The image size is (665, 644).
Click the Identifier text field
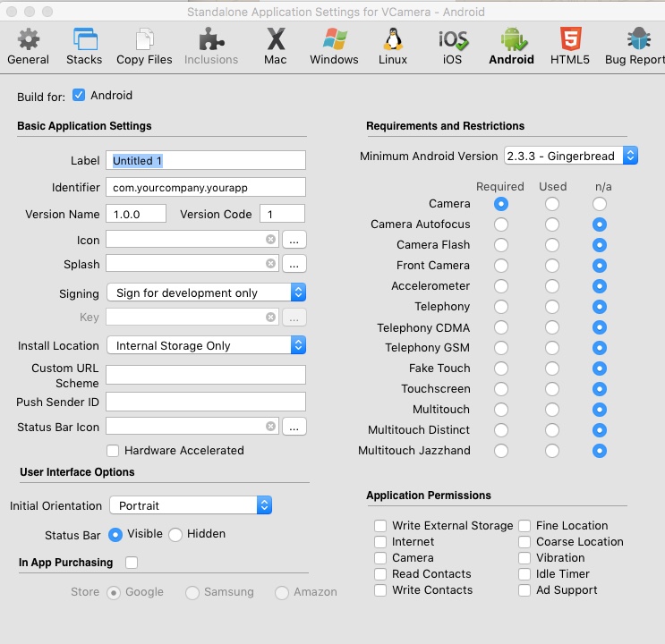(x=206, y=188)
